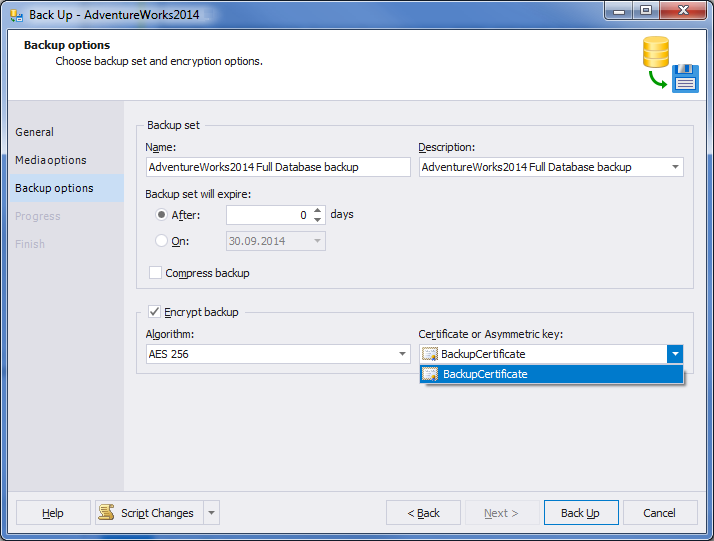
Task: Increase expiration days with up arrow
Action: click(x=318, y=210)
